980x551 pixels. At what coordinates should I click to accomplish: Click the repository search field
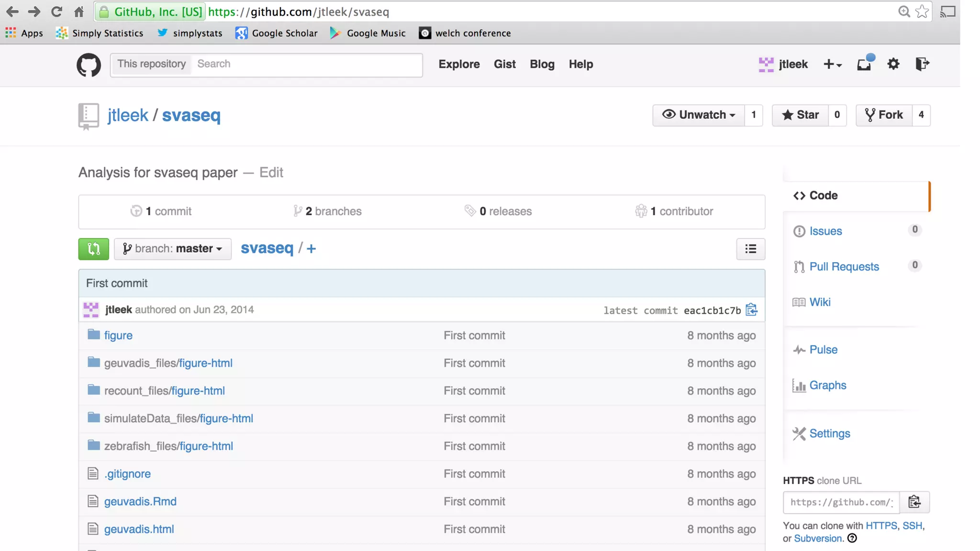(x=306, y=64)
